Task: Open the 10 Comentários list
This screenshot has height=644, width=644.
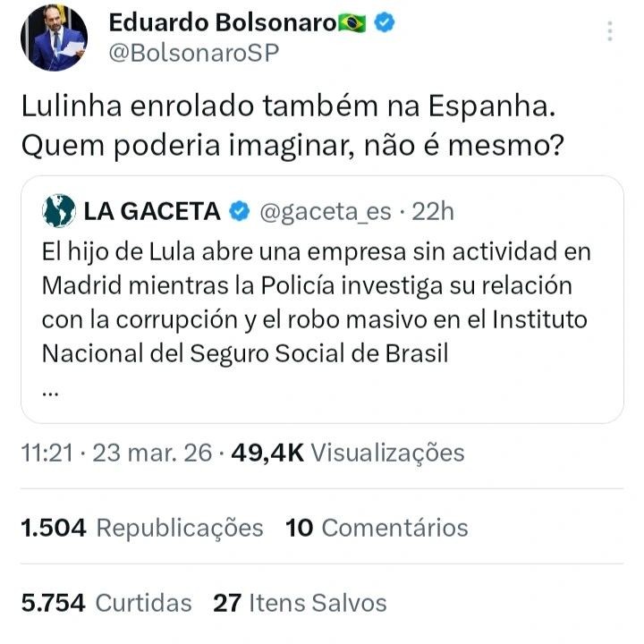Action: [x=377, y=528]
